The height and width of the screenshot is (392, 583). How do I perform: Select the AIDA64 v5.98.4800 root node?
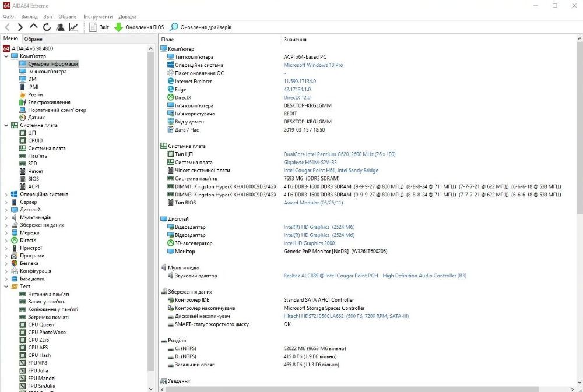tap(32, 48)
